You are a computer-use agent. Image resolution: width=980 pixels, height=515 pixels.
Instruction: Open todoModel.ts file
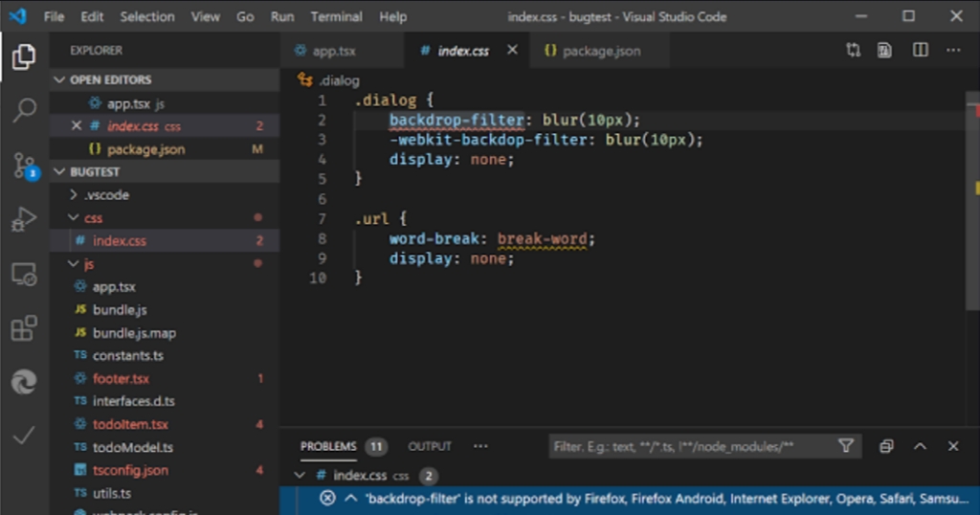point(165,447)
